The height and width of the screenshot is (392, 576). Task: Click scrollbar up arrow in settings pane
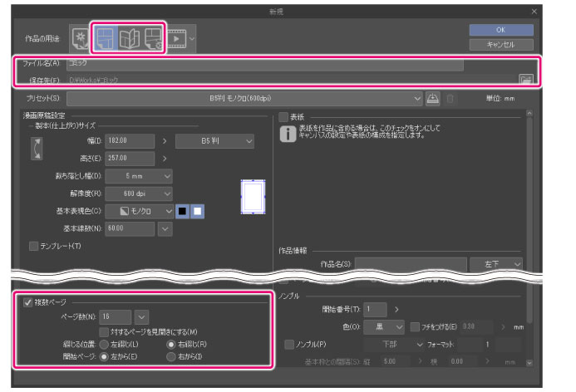[529, 114]
